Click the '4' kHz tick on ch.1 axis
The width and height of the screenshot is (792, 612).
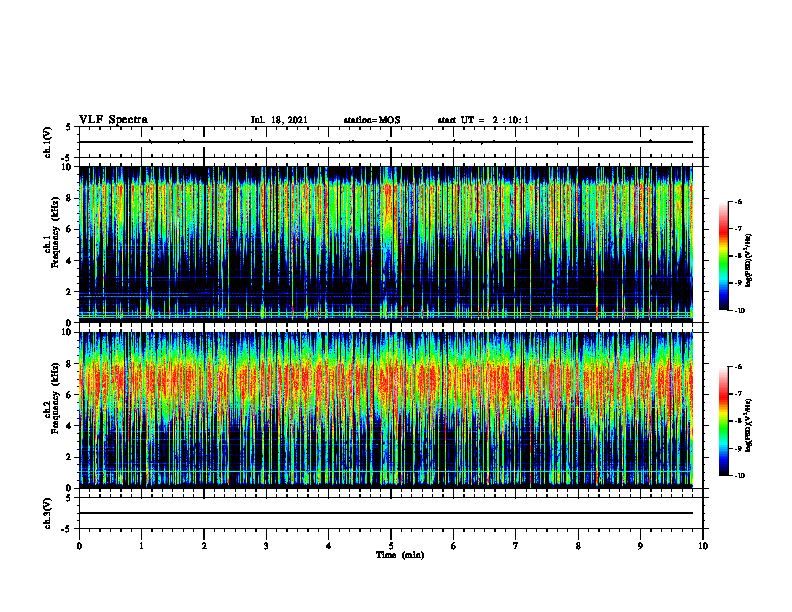pos(70,260)
